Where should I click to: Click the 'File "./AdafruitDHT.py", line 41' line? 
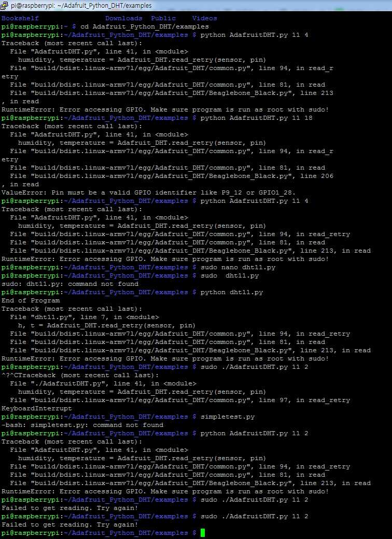103,383
